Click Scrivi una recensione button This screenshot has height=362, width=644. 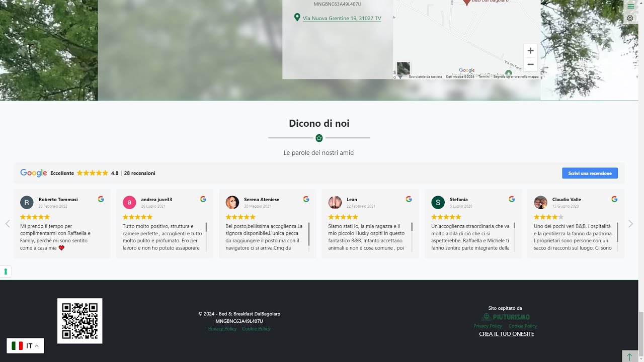(x=590, y=173)
